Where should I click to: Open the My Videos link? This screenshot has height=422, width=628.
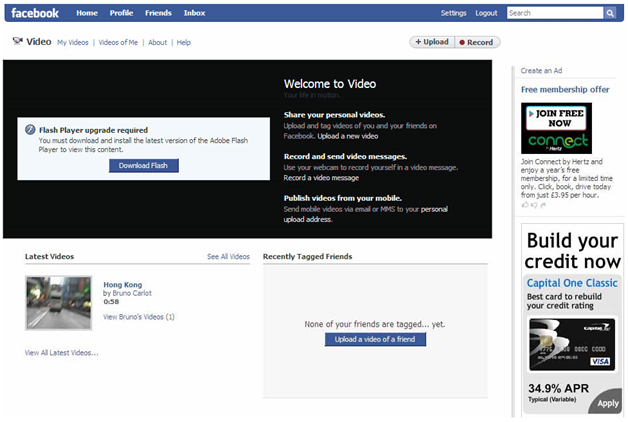tap(72, 42)
